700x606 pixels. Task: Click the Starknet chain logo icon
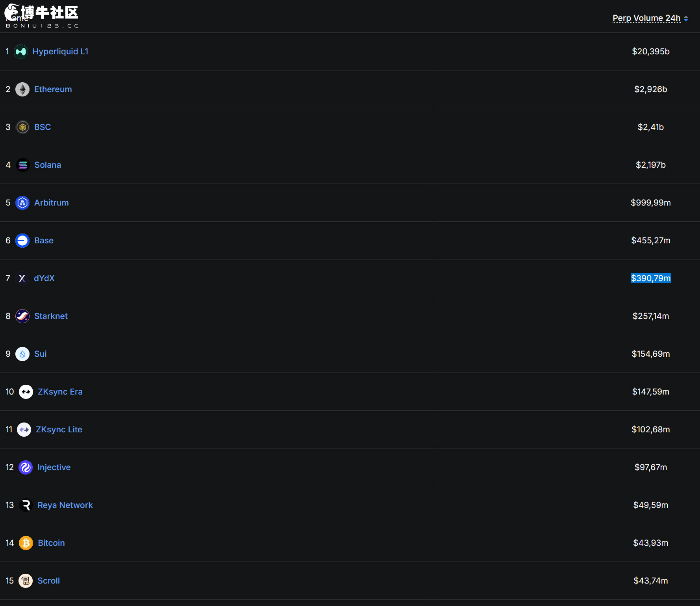[x=22, y=316]
